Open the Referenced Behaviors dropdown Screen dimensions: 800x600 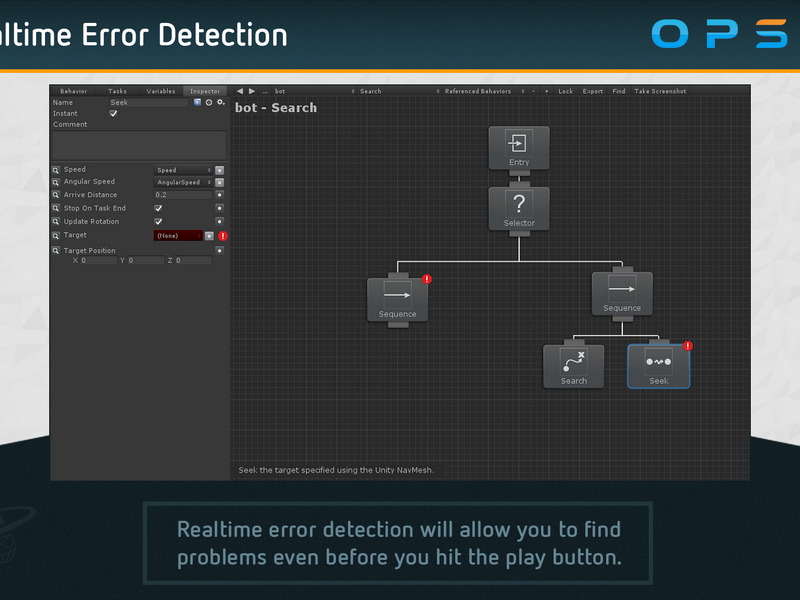[x=484, y=91]
